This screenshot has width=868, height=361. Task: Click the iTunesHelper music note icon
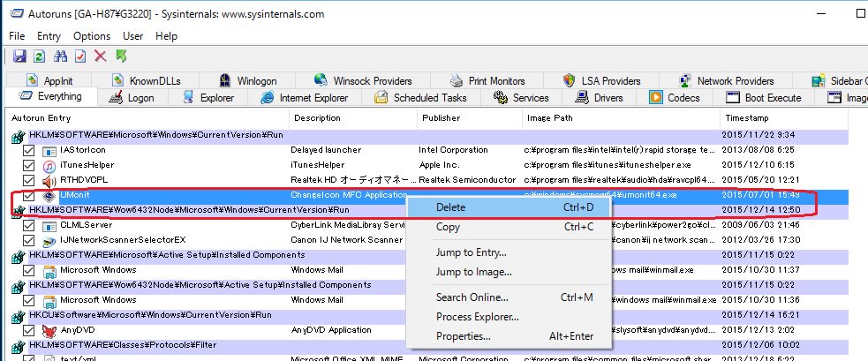(49, 166)
